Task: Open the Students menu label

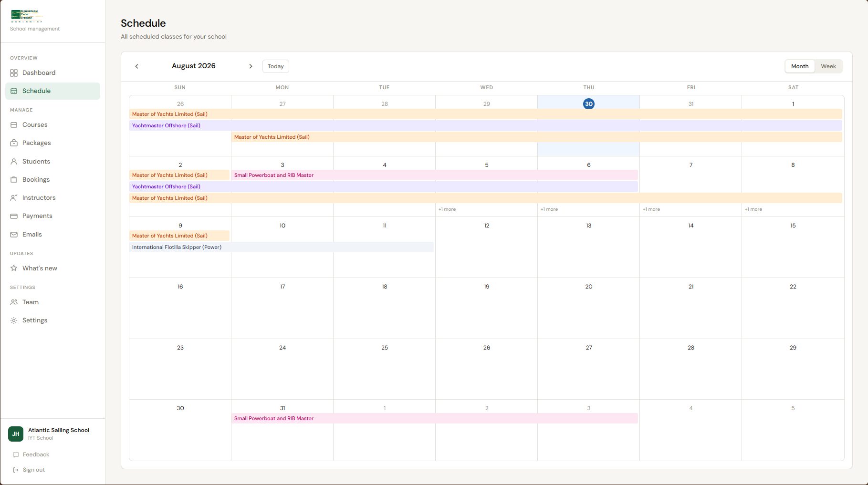Action: pos(36,162)
